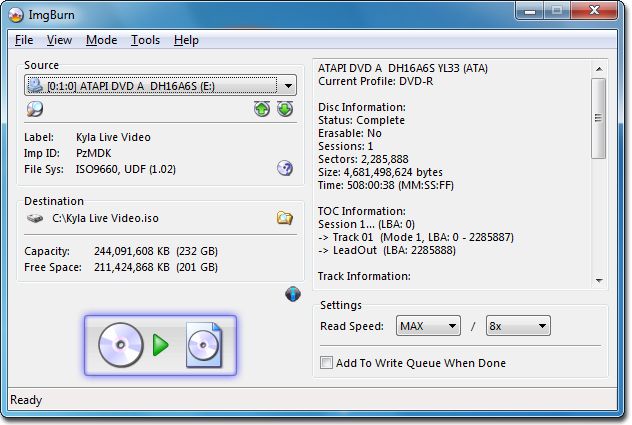Click the destination path C:\Kyla Live Video.iso
The image size is (632, 425).
point(105,218)
